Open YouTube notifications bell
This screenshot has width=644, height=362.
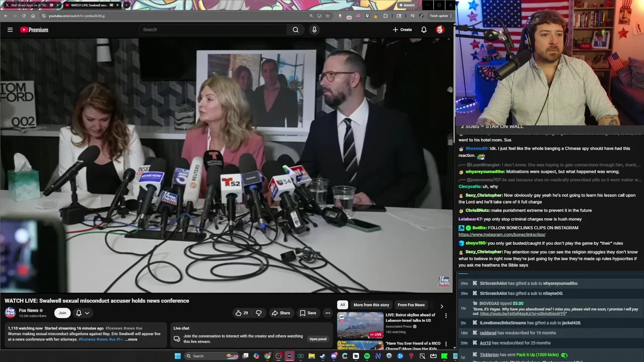click(424, 30)
